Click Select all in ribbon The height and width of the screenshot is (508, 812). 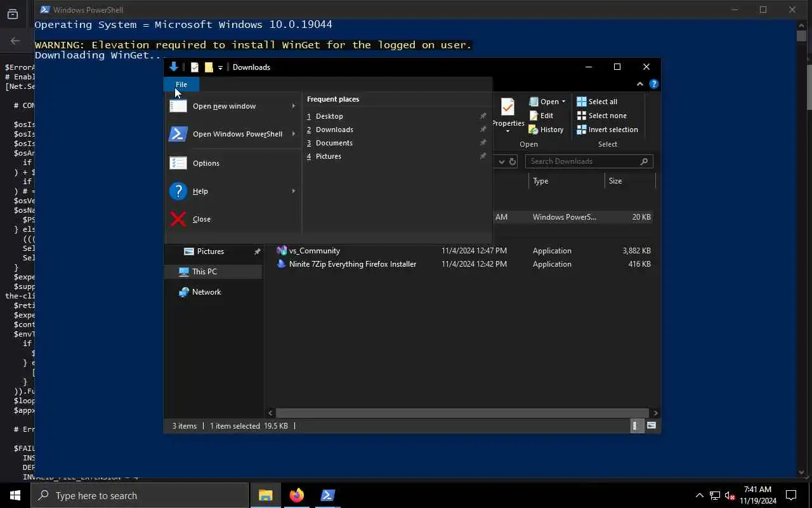point(596,102)
